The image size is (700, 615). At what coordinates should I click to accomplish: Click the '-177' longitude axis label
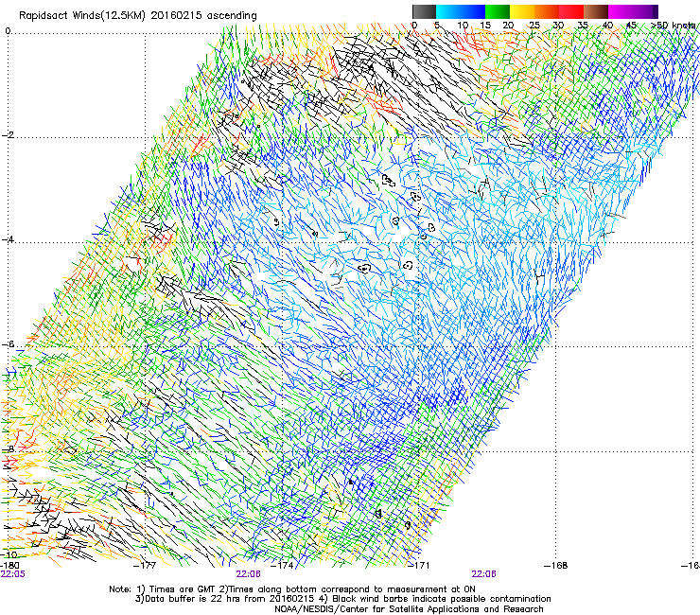coord(146,566)
